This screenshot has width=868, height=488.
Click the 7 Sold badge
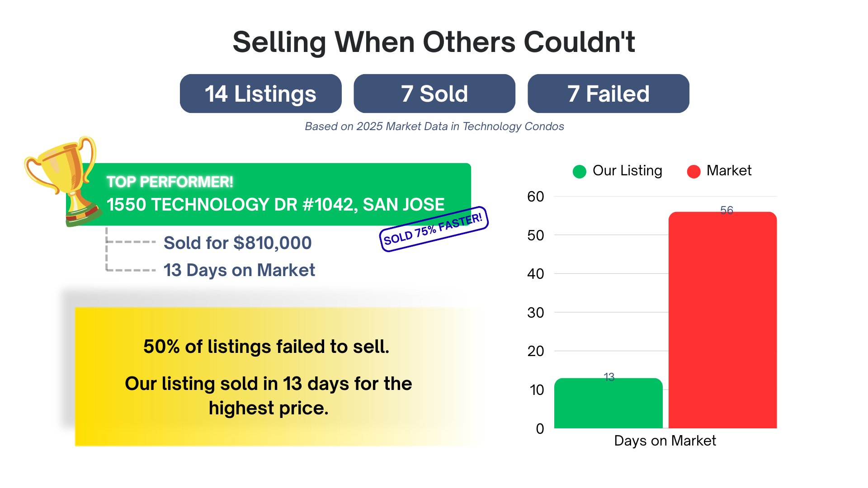tap(434, 94)
